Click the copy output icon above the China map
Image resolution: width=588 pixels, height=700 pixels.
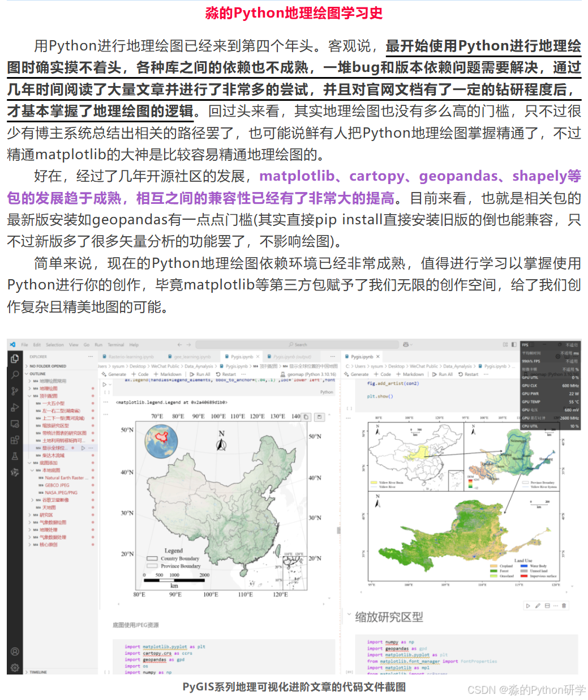(x=306, y=417)
